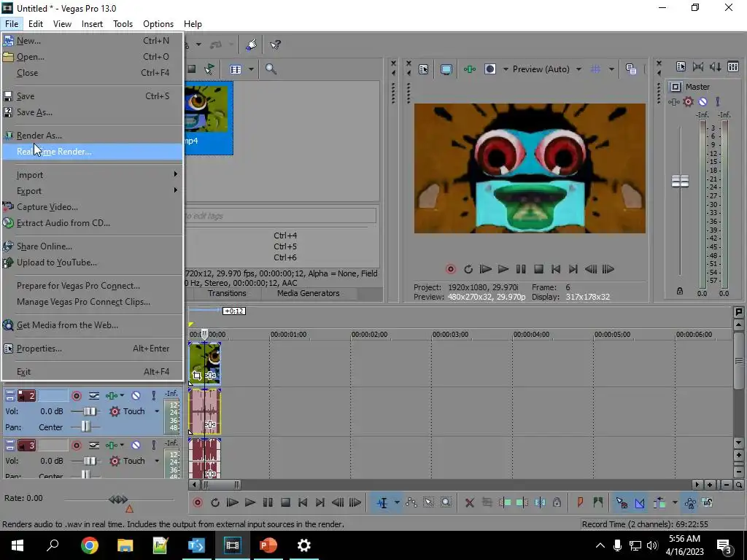Select the Normal Edit tool

point(382,502)
